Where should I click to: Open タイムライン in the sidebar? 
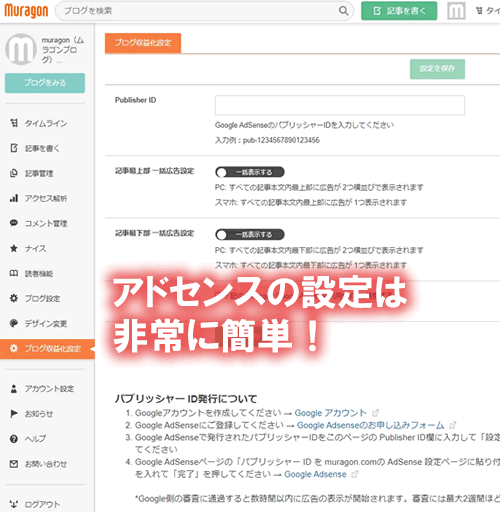(x=46, y=123)
